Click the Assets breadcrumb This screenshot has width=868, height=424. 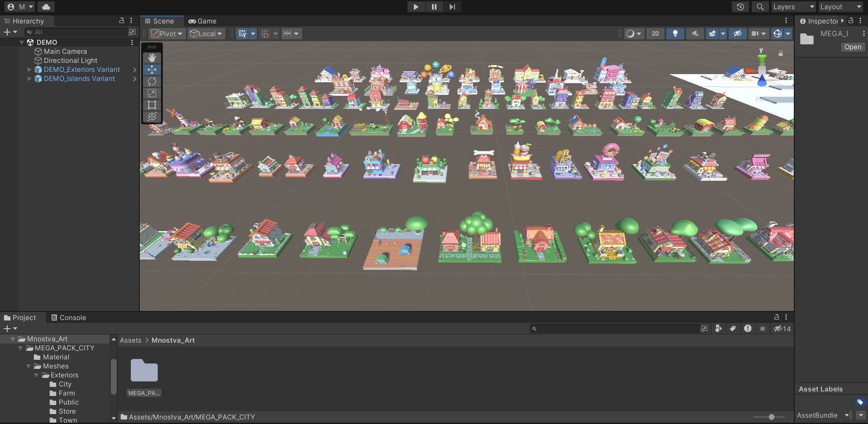tap(131, 340)
